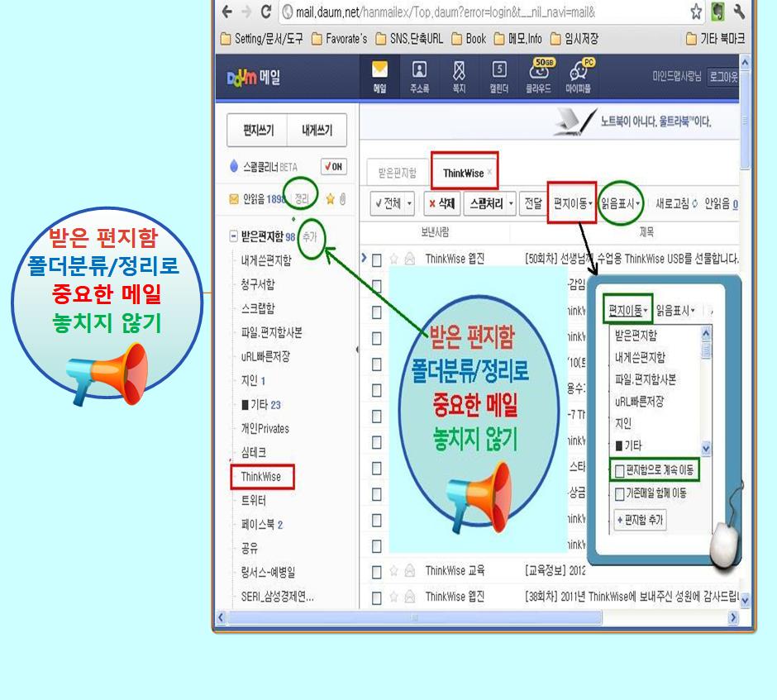This screenshot has width=777, height=700.
Task: Toggle the 스팸클리너 ON switch
Action: [334, 166]
